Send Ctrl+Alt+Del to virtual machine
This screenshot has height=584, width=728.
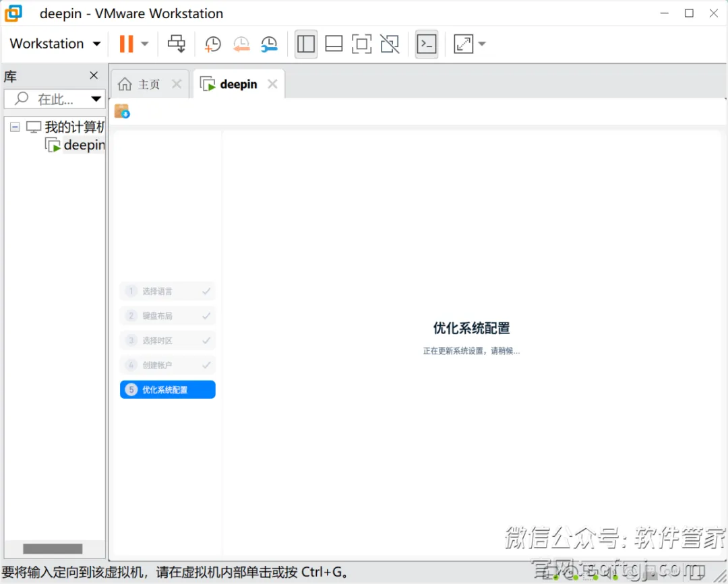tap(176, 44)
